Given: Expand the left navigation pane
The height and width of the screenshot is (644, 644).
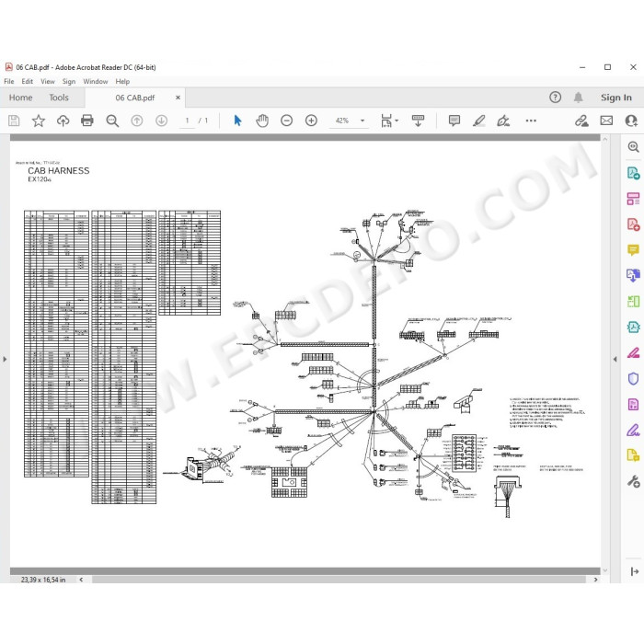Looking at the screenshot, I should point(5,359).
